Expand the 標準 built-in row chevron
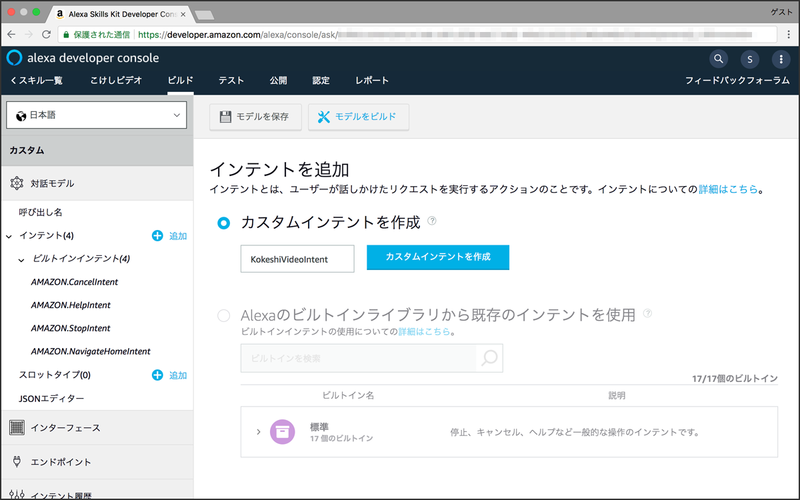This screenshot has width=800, height=500. tap(259, 432)
